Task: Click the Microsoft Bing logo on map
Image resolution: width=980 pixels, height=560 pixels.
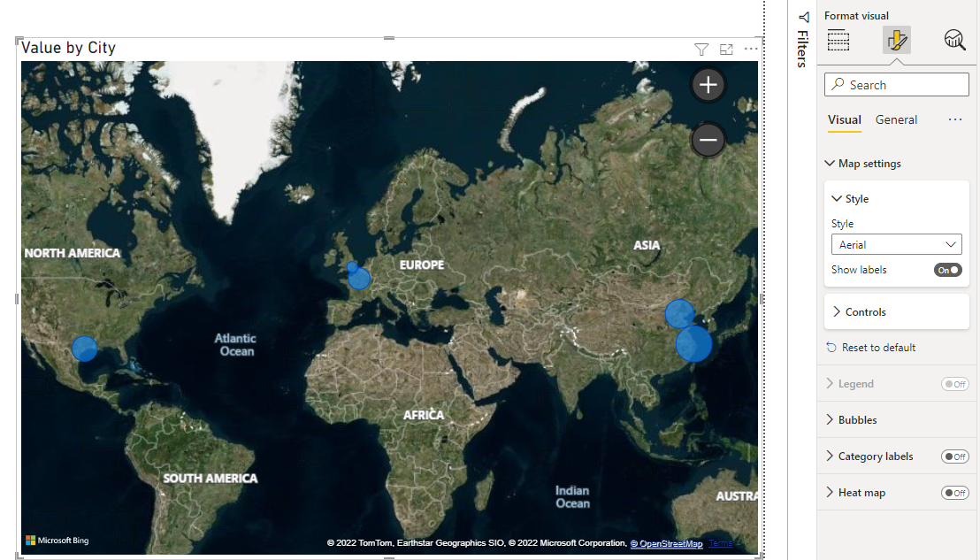Action: 57,540
